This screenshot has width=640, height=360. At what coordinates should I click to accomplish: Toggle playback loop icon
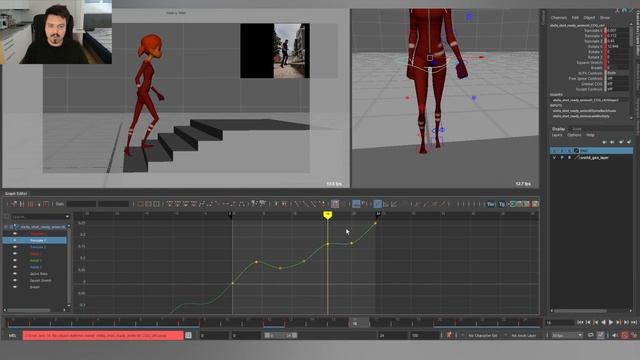590,335
